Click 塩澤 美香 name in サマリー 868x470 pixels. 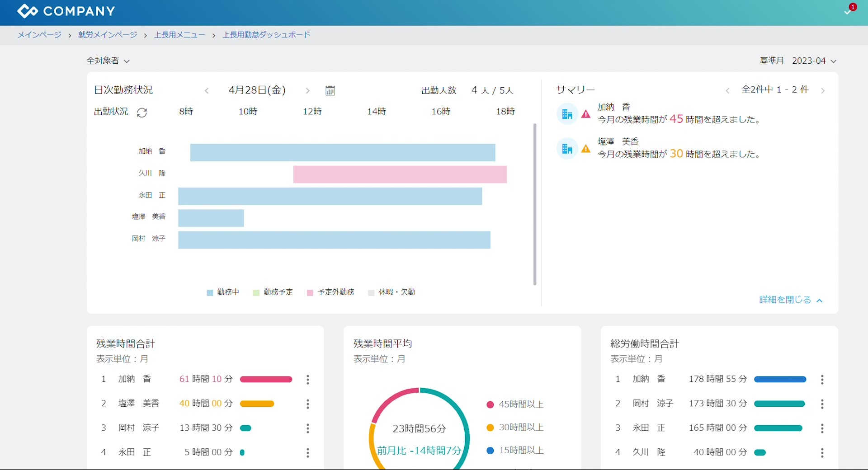[618, 141]
